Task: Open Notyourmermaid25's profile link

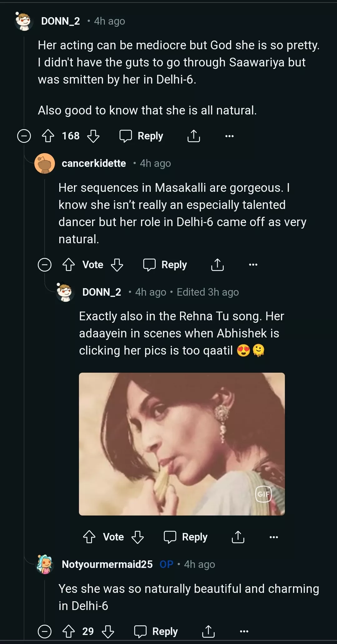Action: [x=107, y=564]
